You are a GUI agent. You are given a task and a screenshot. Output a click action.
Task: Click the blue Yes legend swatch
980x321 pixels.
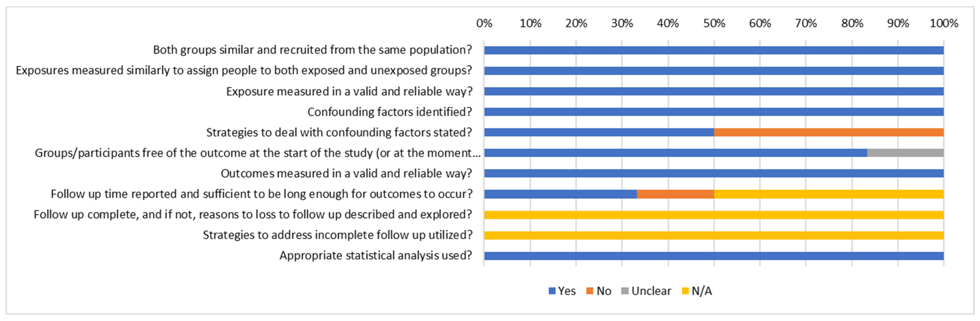(x=552, y=291)
